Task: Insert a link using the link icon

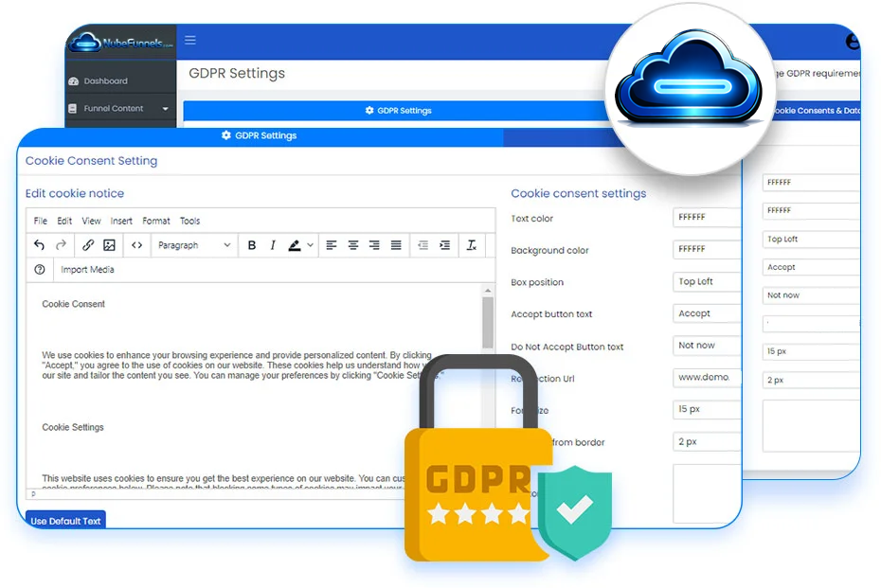Action: point(88,245)
